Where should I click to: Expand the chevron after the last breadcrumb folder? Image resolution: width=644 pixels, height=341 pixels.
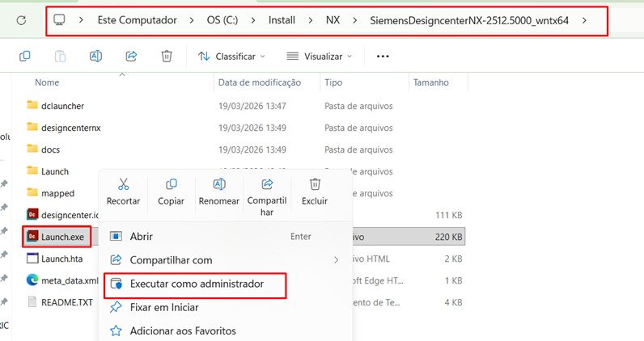coord(584,20)
